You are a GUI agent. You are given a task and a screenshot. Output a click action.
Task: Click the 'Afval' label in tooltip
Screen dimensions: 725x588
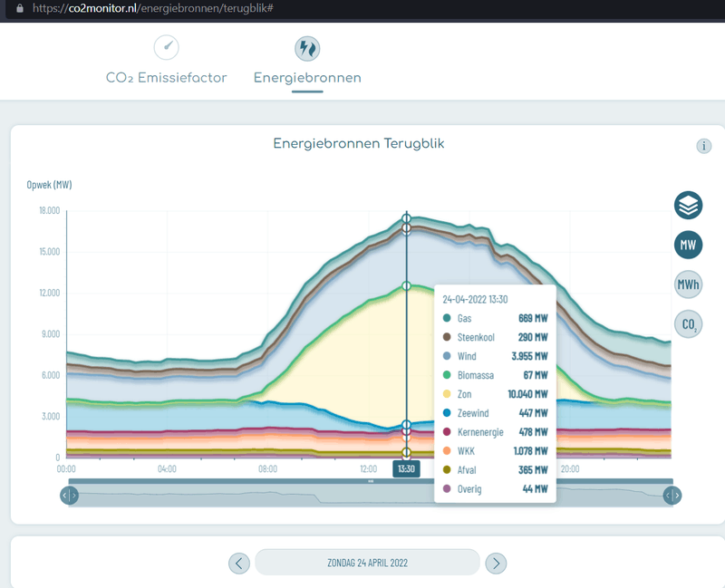point(467,470)
